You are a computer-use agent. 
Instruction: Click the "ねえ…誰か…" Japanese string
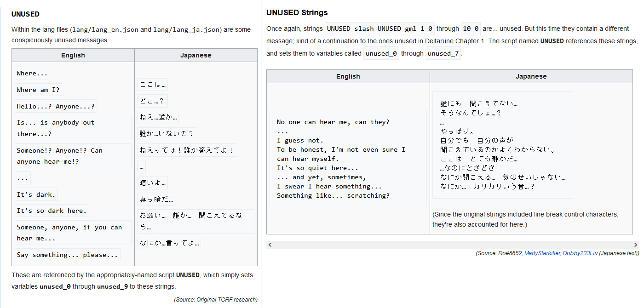pos(158,117)
